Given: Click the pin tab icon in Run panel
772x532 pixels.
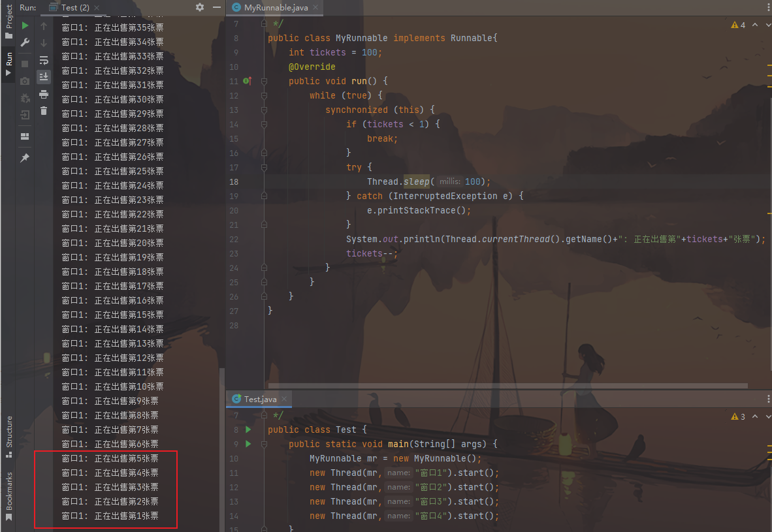Looking at the screenshot, I should [x=25, y=158].
